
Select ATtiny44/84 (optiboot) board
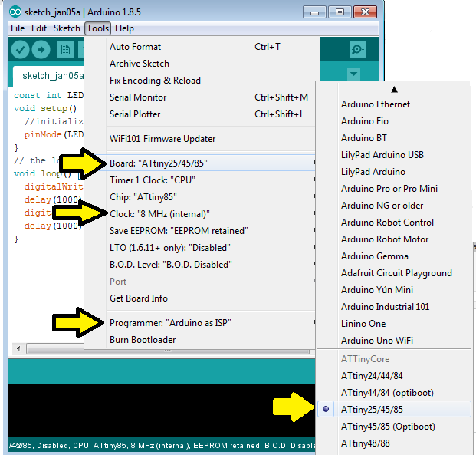click(x=394, y=393)
